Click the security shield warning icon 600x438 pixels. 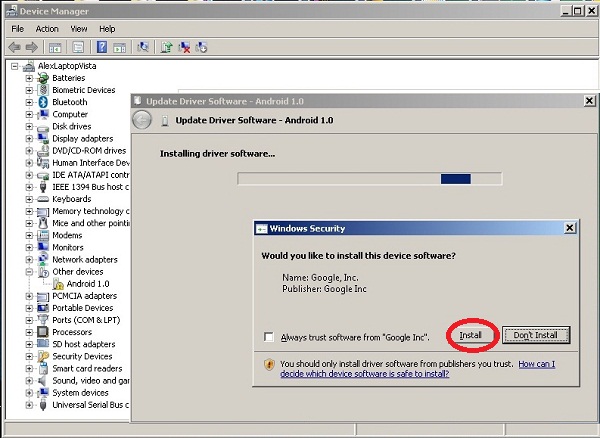coord(269,364)
